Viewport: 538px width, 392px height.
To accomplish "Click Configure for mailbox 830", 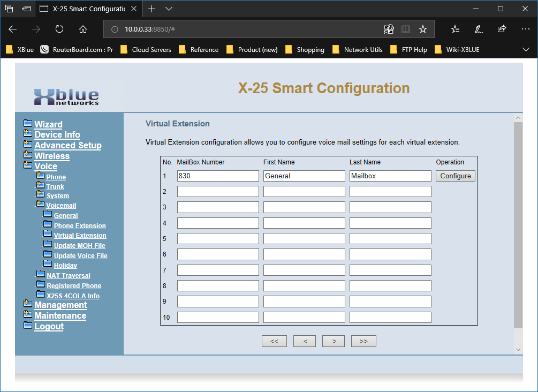I will (x=455, y=176).
